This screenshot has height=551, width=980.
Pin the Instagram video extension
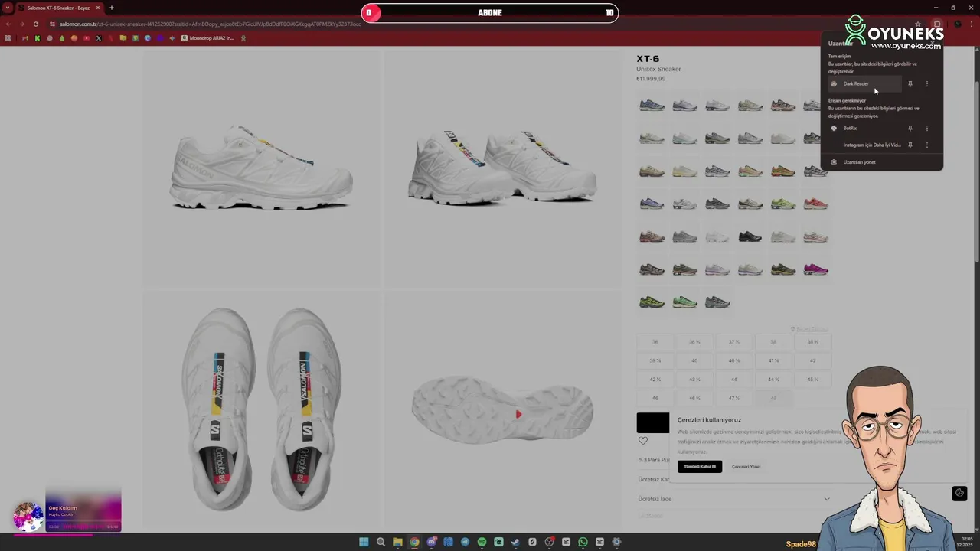click(x=910, y=145)
